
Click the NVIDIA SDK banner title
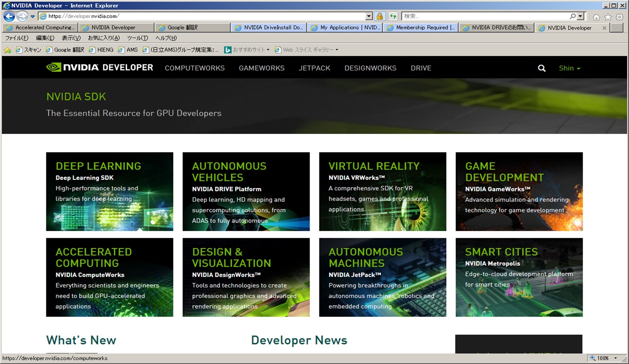pyautogui.click(x=76, y=97)
